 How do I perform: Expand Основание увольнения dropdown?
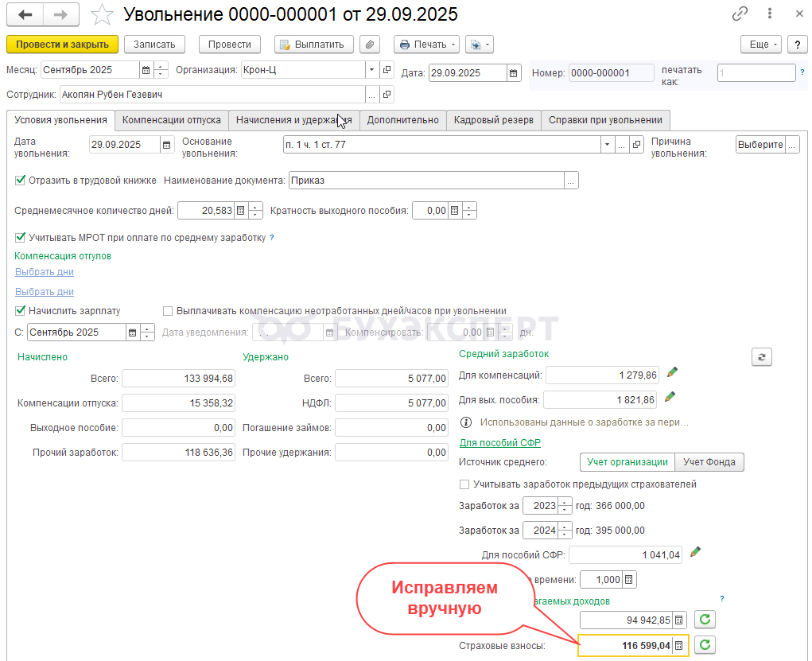(608, 145)
